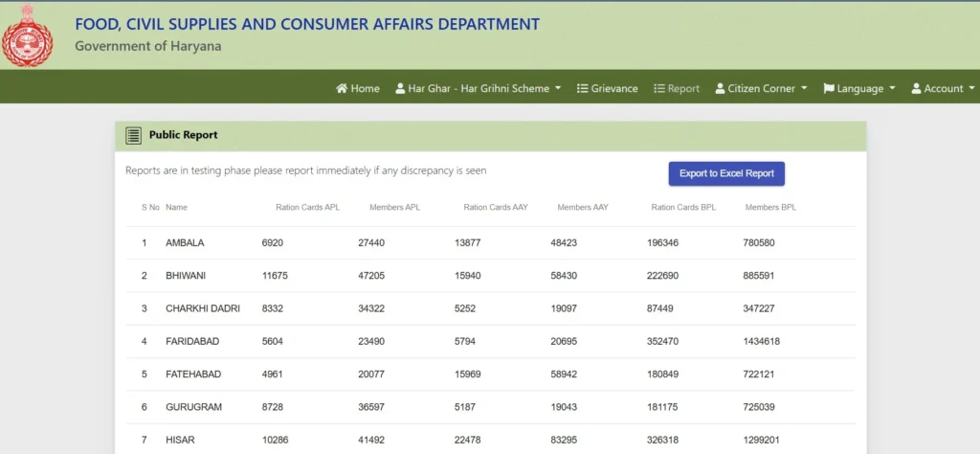The width and height of the screenshot is (980, 454).
Task: Click the flag icon beside Language
Action: [x=829, y=88]
